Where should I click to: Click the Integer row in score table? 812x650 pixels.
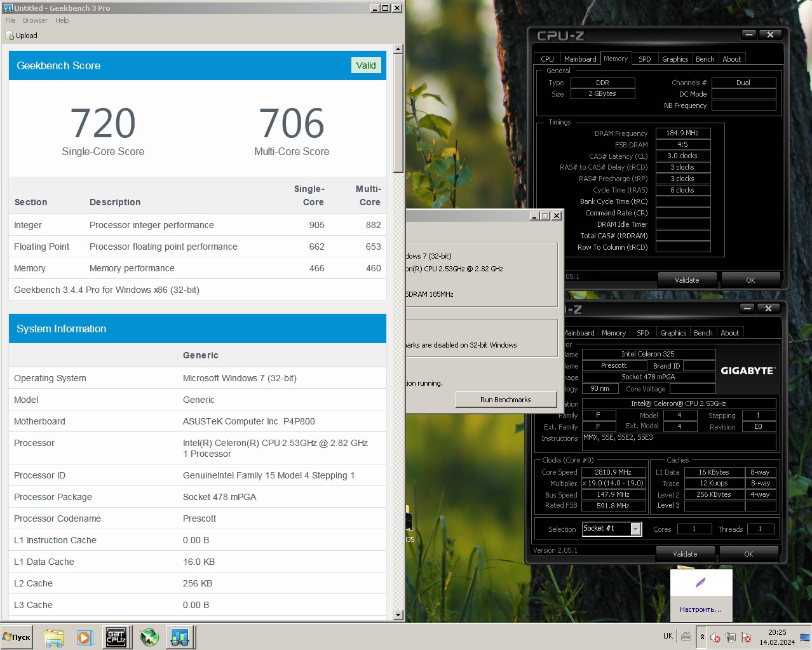(x=198, y=225)
